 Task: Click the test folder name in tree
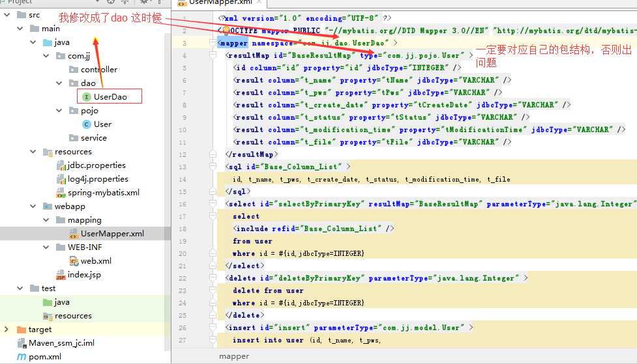[x=48, y=288]
